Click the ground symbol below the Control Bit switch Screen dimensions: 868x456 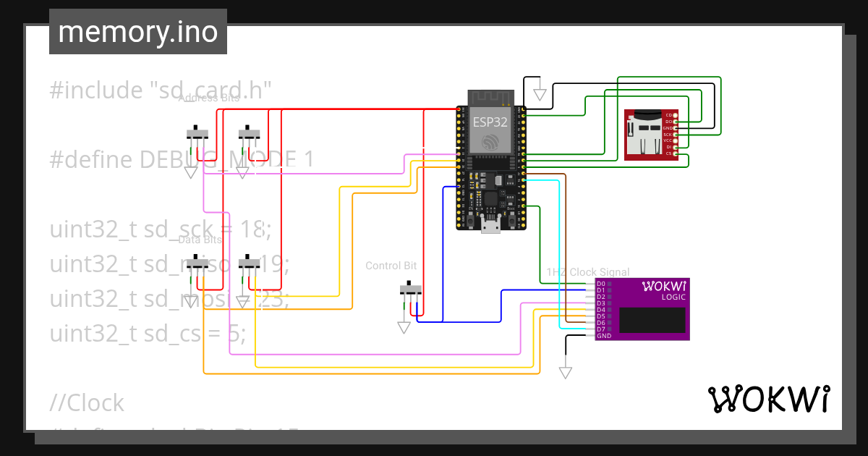pos(403,327)
